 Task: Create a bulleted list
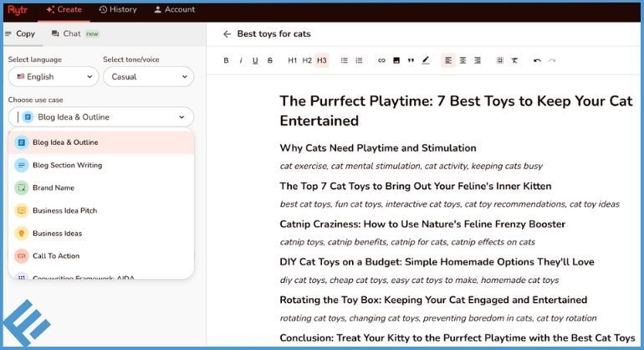[x=345, y=60]
